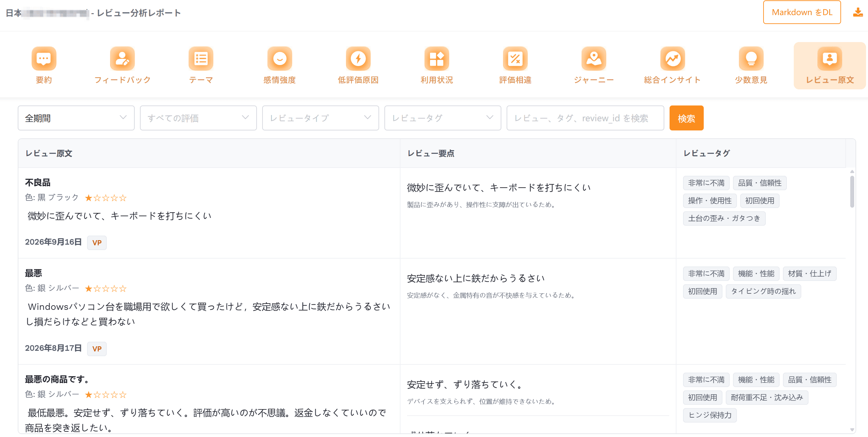868x437 pixels.
Task: Click the タイピング時の揺れ tag
Action: [x=763, y=291]
